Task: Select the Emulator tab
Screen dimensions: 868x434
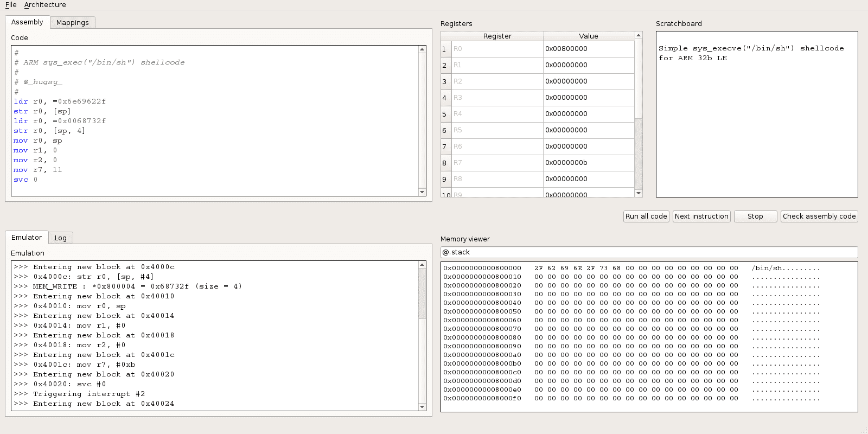Action: point(27,238)
